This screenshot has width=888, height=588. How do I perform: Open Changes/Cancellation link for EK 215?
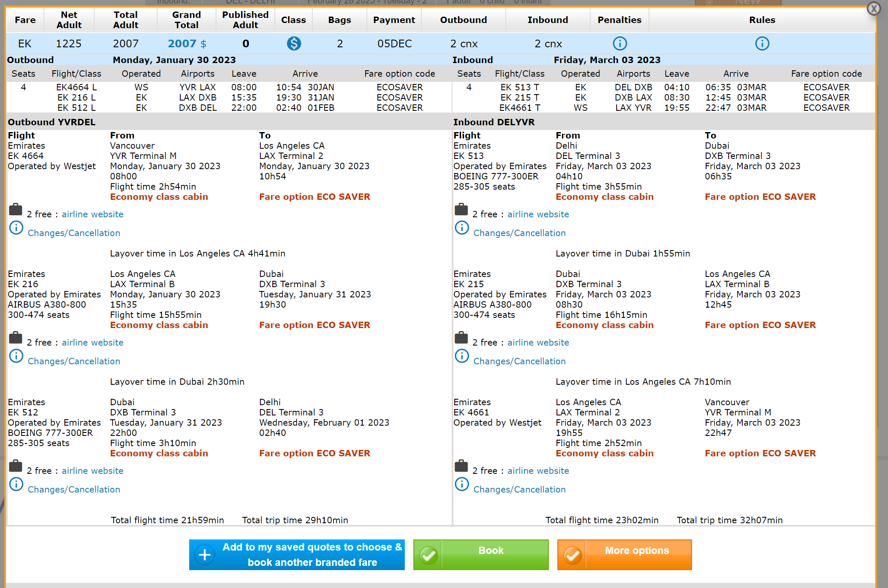(x=519, y=361)
